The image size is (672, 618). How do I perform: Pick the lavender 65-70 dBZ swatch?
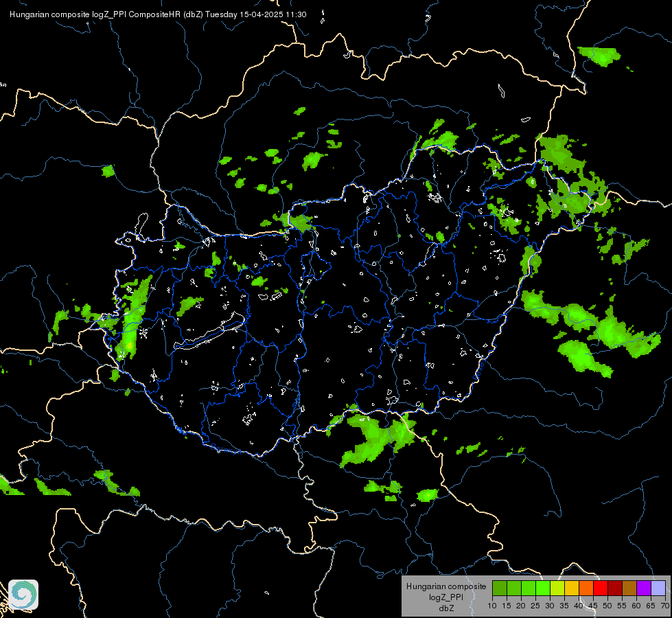658,588
